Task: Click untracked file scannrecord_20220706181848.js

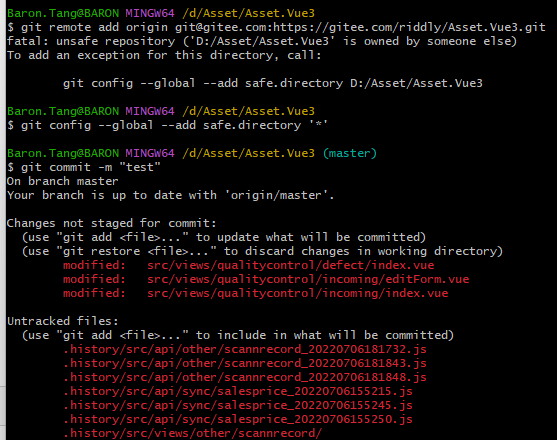Action: tap(245, 377)
